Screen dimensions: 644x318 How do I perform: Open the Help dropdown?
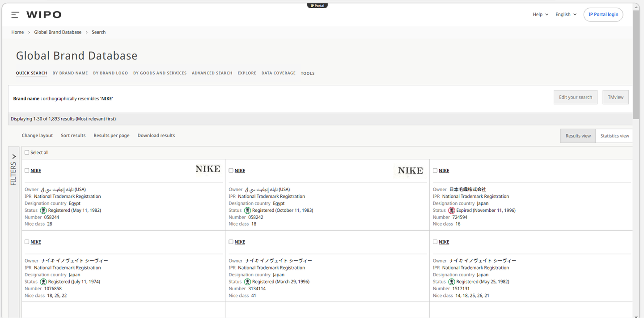[540, 14]
